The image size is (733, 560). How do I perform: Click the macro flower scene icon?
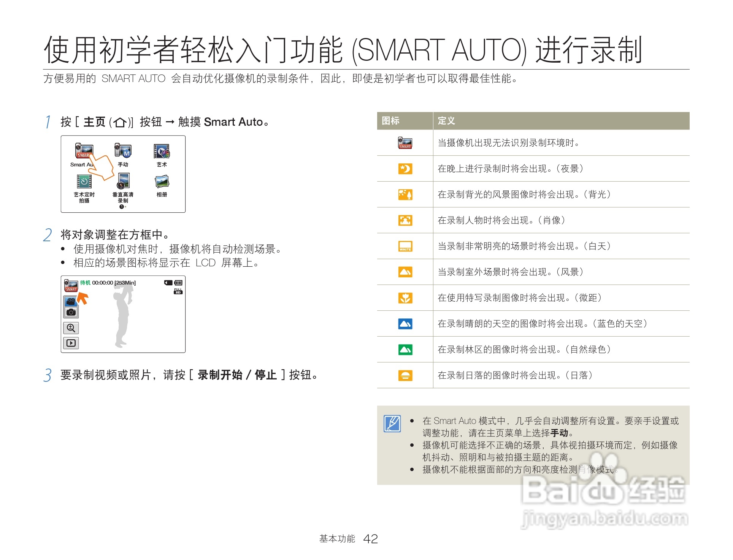(x=405, y=298)
